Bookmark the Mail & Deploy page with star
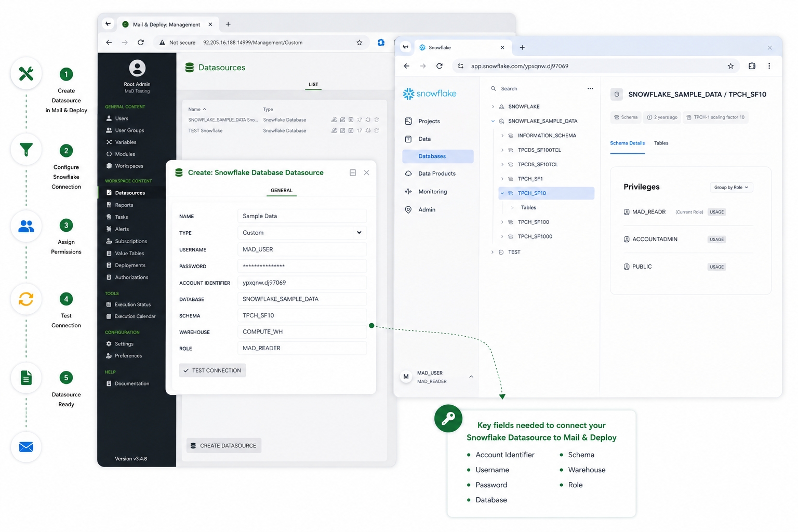This screenshot has width=798, height=532. (x=360, y=43)
